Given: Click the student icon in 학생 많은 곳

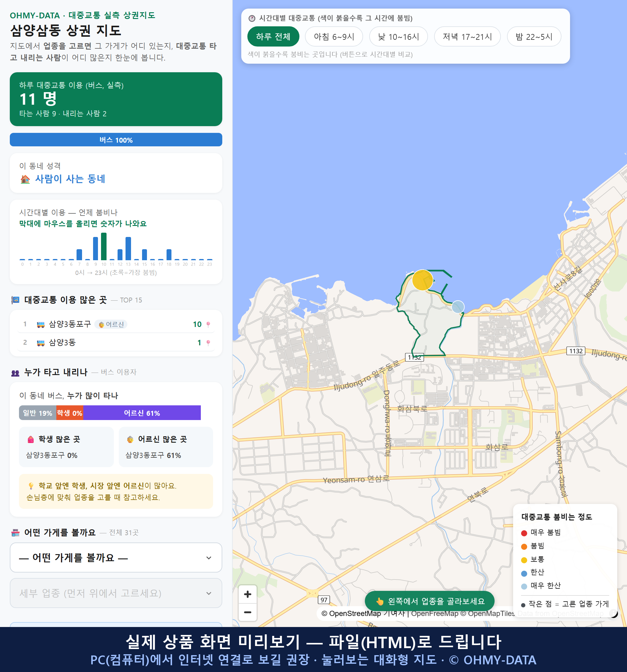Looking at the screenshot, I should (x=31, y=439).
